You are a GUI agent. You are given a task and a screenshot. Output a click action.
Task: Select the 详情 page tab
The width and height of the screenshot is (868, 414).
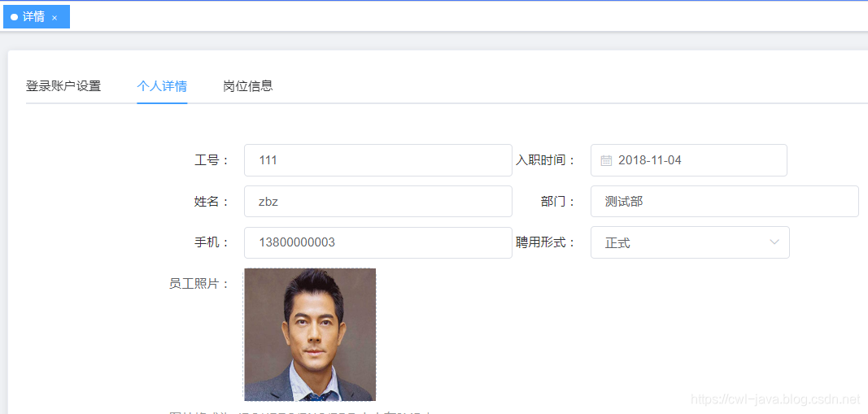pyautogui.click(x=37, y=16)
